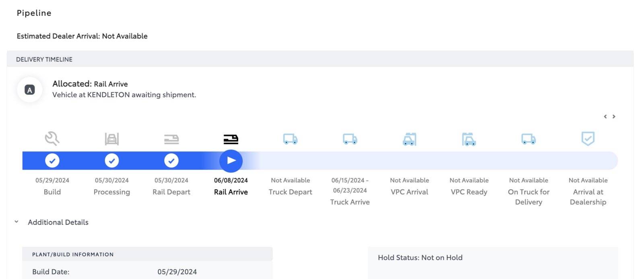
Task: Click the Pipeline page title
Action: pyautogui.click(x=34, y=13)
